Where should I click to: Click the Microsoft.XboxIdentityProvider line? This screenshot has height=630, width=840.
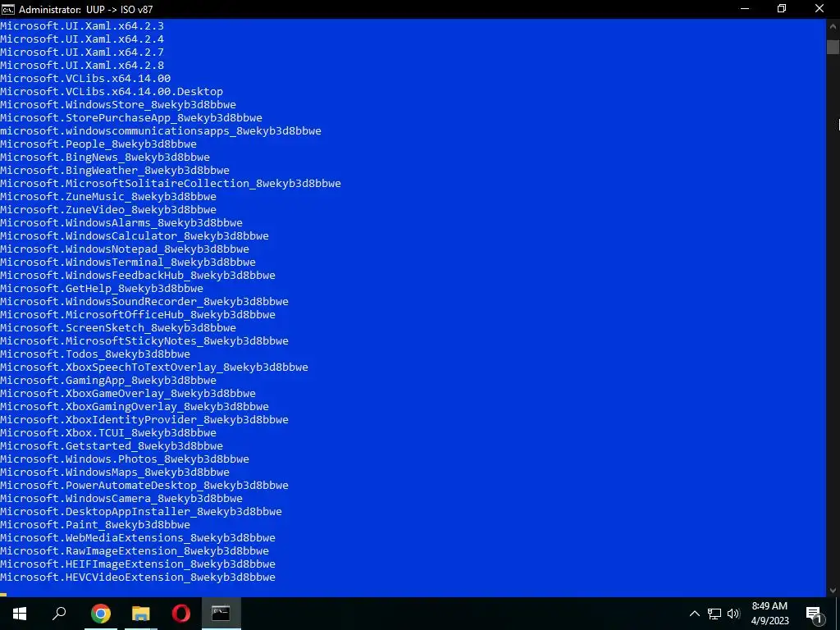point(144,419)
